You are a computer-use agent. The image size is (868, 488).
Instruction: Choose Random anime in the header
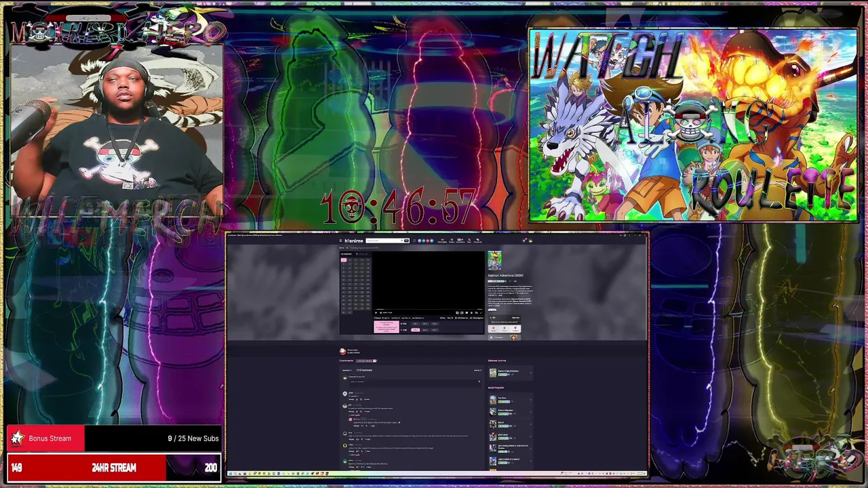(x=452, y=241)
